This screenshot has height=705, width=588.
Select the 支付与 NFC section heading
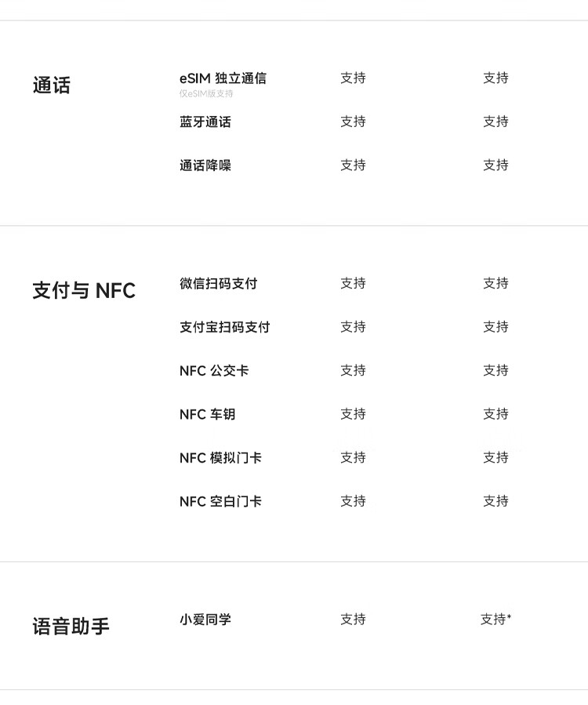pyautogui.click(x=84, y=291)
